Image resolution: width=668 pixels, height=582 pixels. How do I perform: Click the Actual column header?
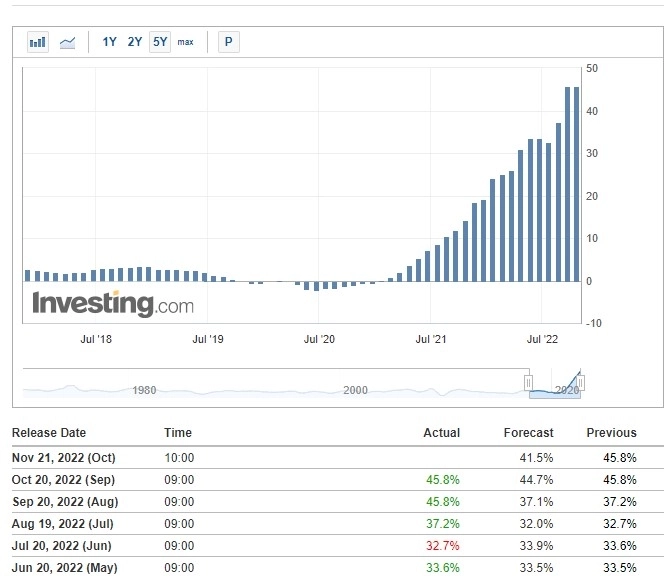click(x=441, y=433)
